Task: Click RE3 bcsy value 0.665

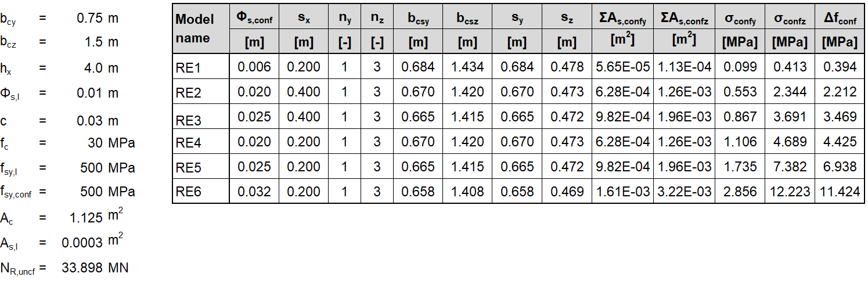Action: pyautogui.click(x=418, y=117)
